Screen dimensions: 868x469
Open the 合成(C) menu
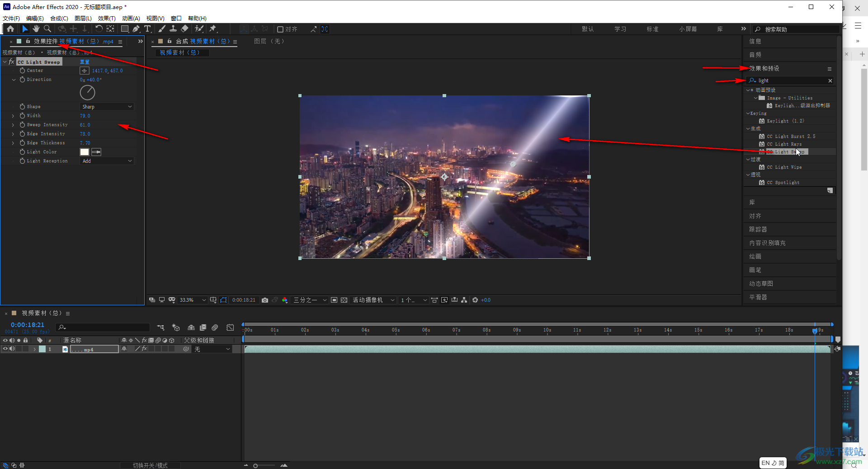click(x=59, y=19)
